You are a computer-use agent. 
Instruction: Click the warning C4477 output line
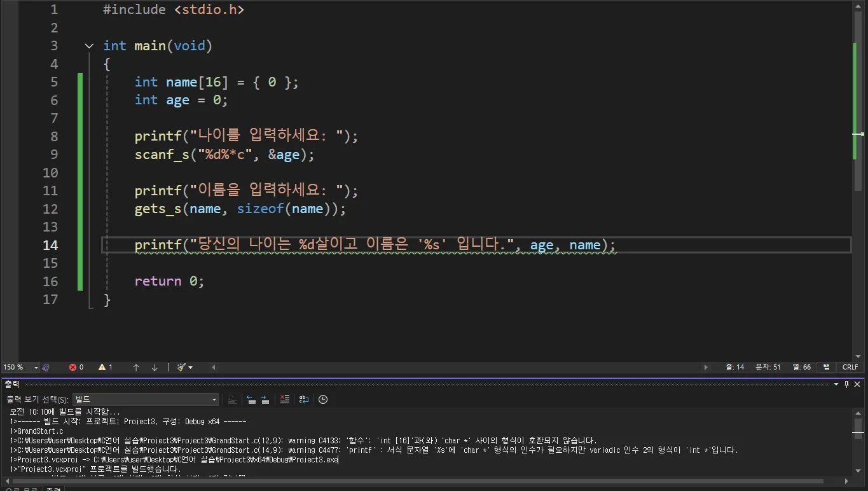coord(374,450)
